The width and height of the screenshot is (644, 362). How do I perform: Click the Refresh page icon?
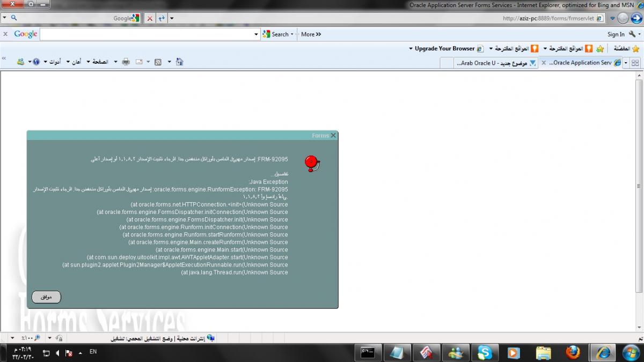click(x=161, y=18)
